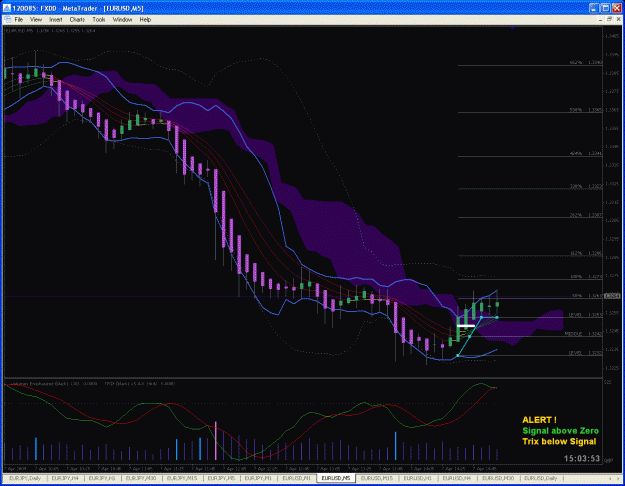Screen dimensions: 625x486
Task: Switch to the EURJPY,M1 chart tab
Action: point(258,478)
